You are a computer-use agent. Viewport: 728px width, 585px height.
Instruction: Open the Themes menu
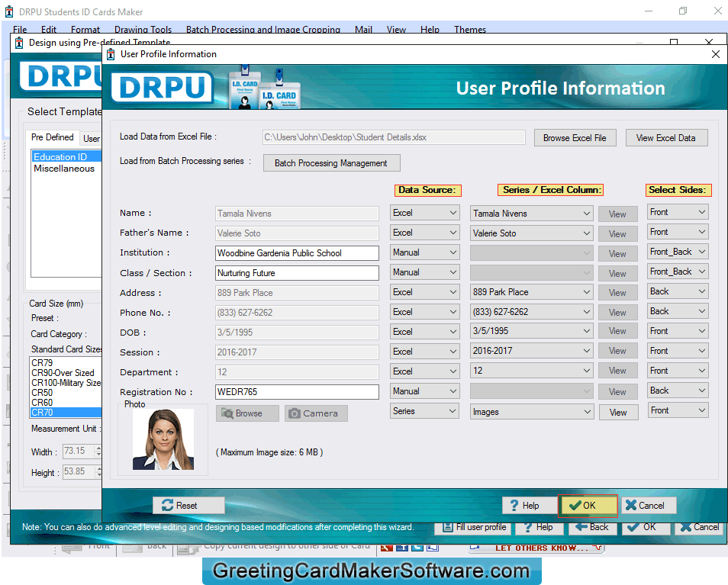[470, 29]
